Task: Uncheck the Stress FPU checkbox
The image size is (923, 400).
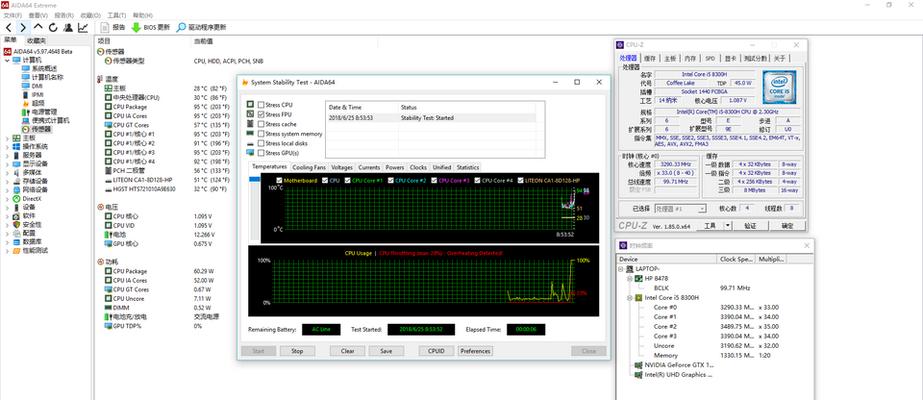Action: pyautogui.click(x=260, y=115)
